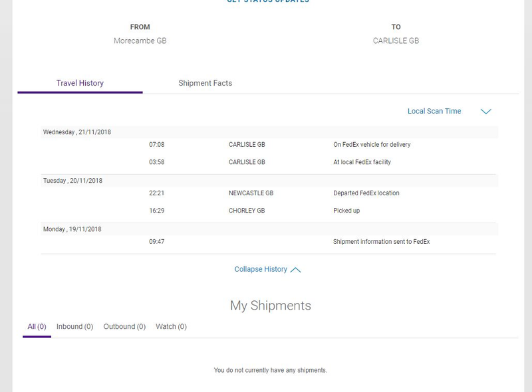Switch to the Travel History tab

click(80, 83)
